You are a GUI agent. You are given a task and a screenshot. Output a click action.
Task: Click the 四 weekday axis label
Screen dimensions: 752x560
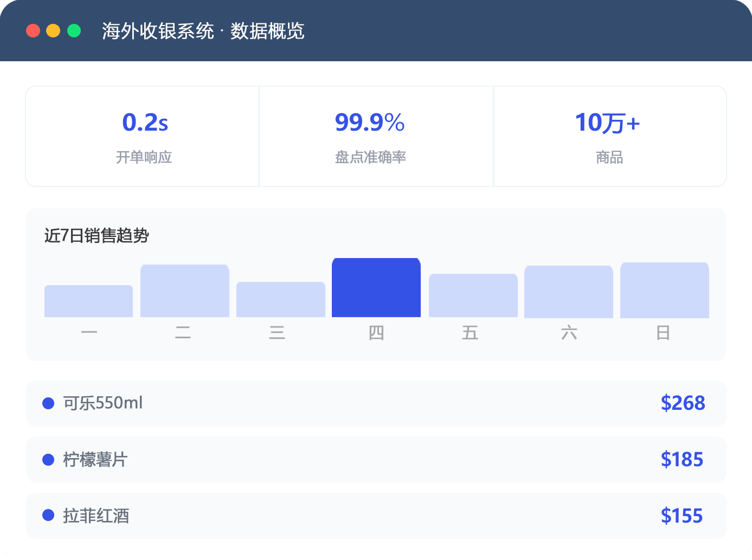click(376, 332)
